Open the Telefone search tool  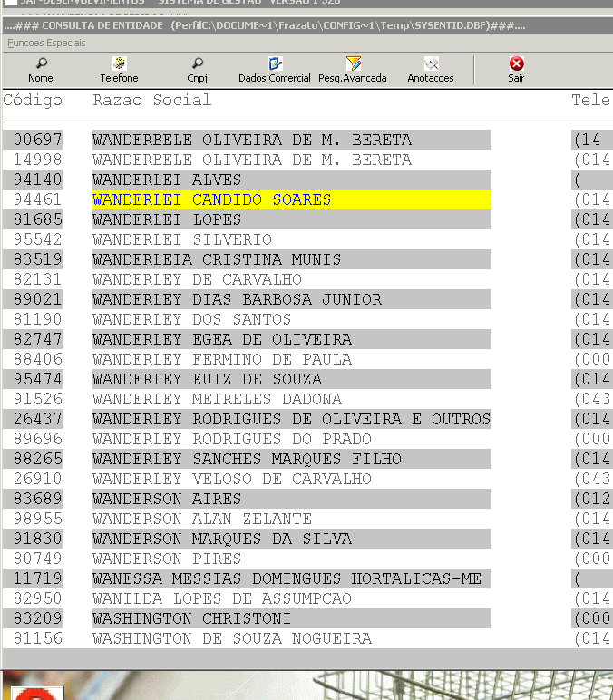[119, 63]
